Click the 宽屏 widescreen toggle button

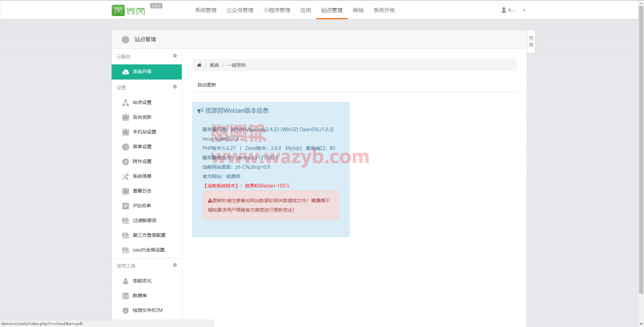tap(531, 42)
